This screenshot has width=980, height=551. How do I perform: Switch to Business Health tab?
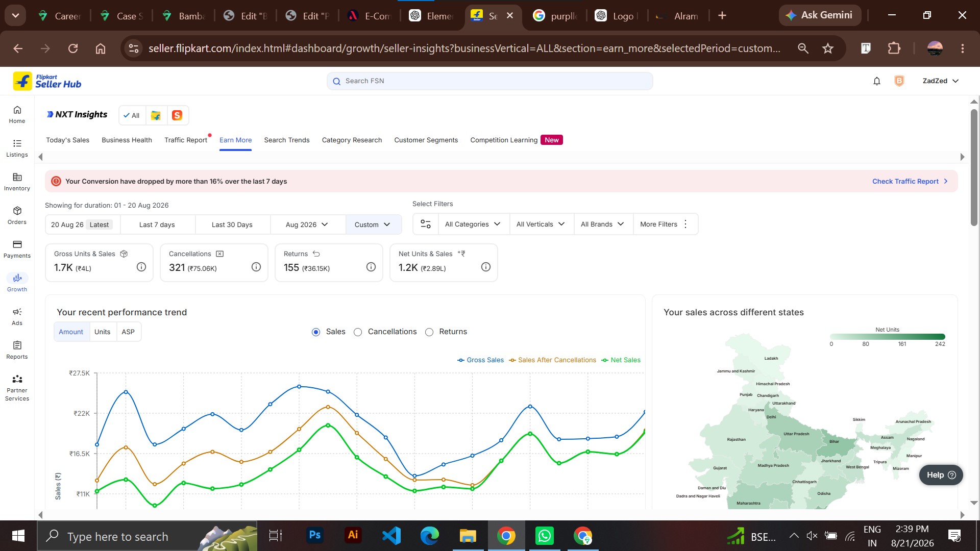tap(127, 140)
